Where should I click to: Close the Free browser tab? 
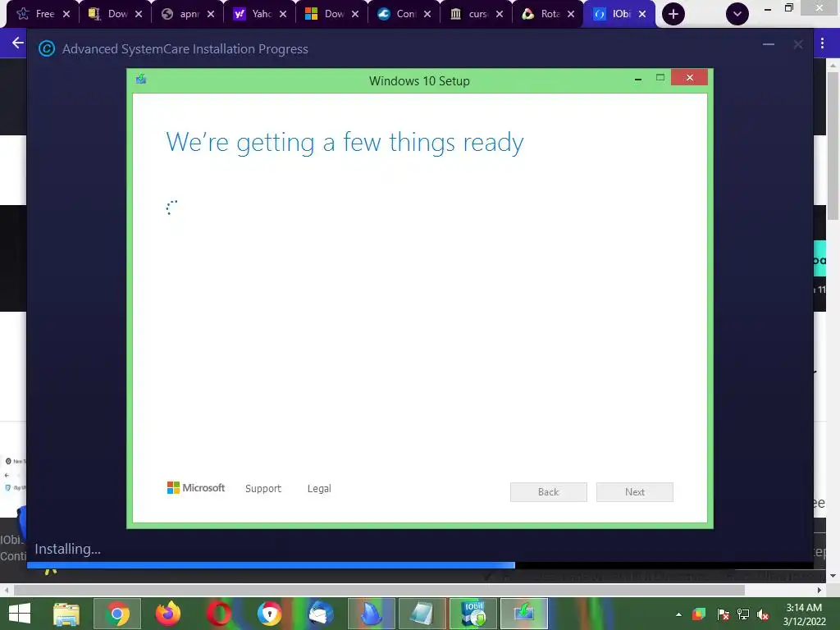pyautogui.click(x=66, y=14)
